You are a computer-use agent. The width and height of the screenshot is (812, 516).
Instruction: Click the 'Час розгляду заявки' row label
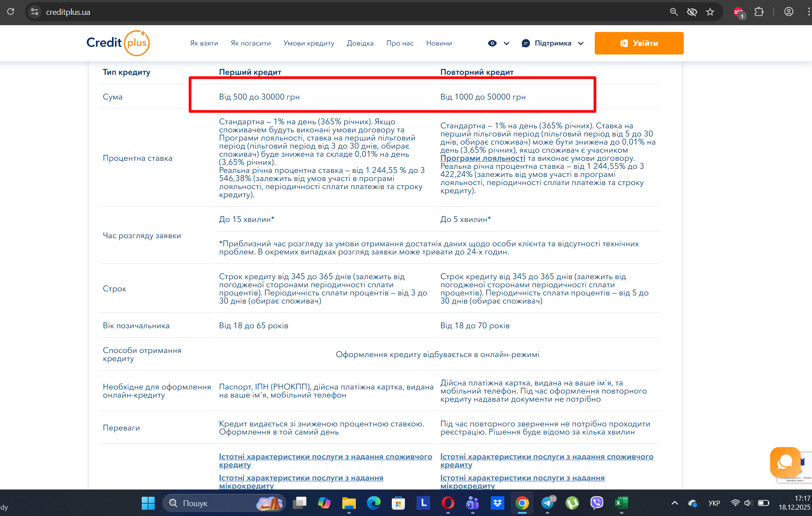tap(142, 235)
